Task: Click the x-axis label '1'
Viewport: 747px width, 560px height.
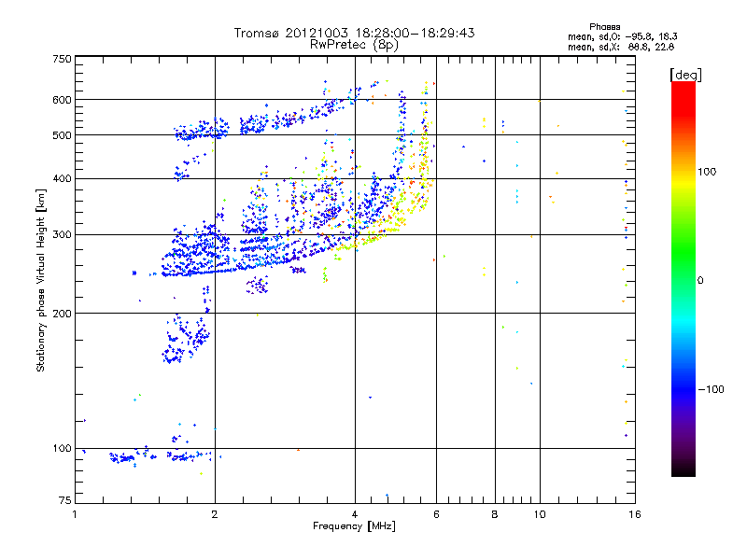Action: click(x=75, y=514)
